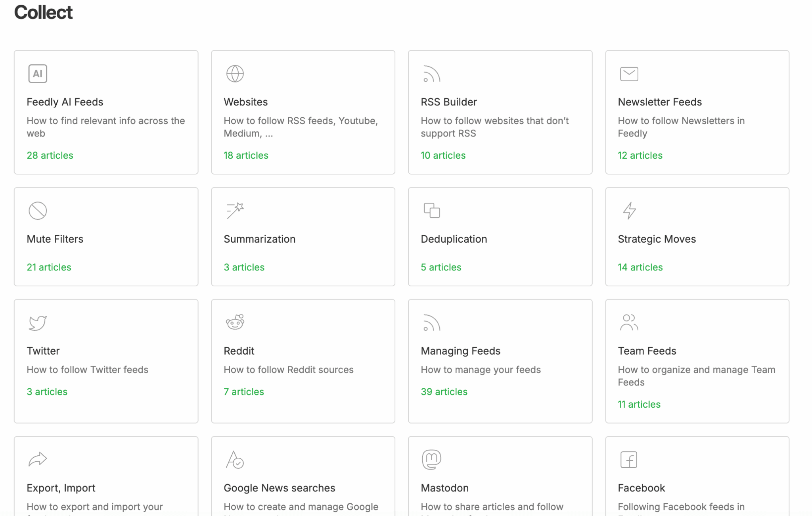This screenshot has width=812, height=516.
Task: Click the Reddit alien icon
Action: coord(235,322)
